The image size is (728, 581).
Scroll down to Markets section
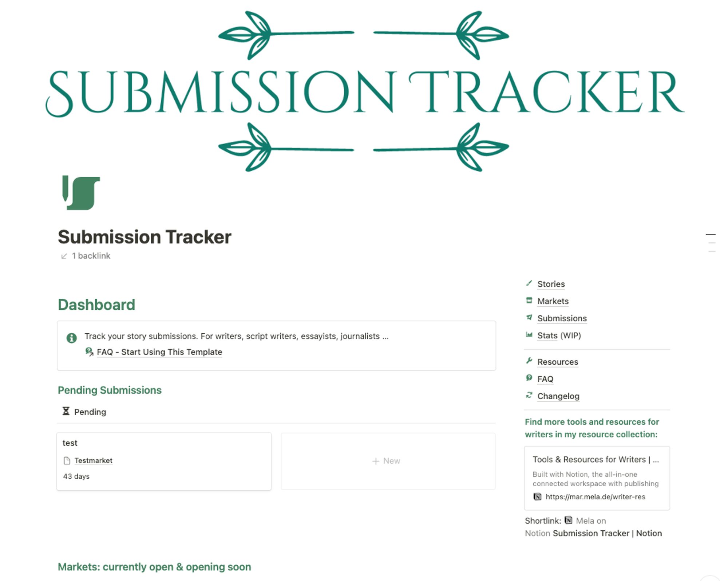click(x=553, y=301)
